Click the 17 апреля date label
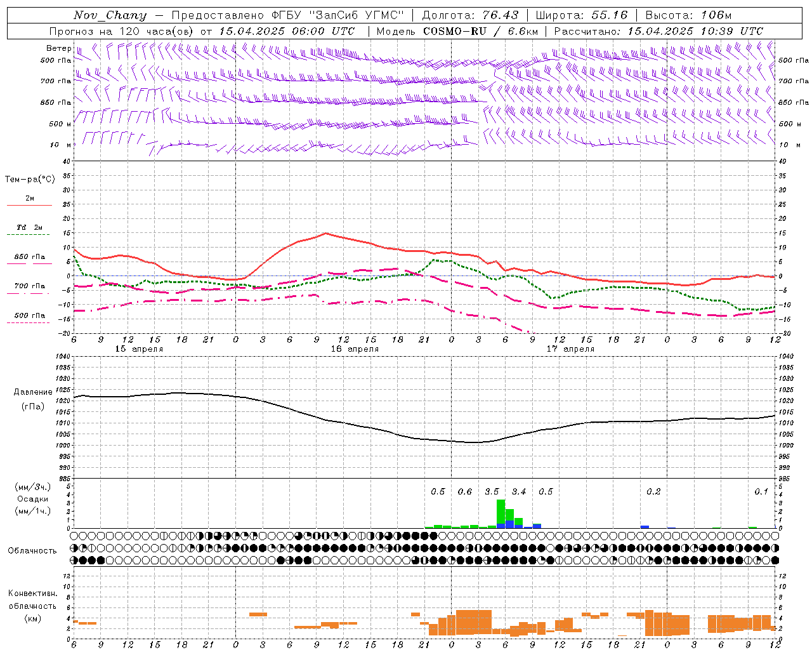Viewport: 812px width, 650px height. click(x=570, y=349)
